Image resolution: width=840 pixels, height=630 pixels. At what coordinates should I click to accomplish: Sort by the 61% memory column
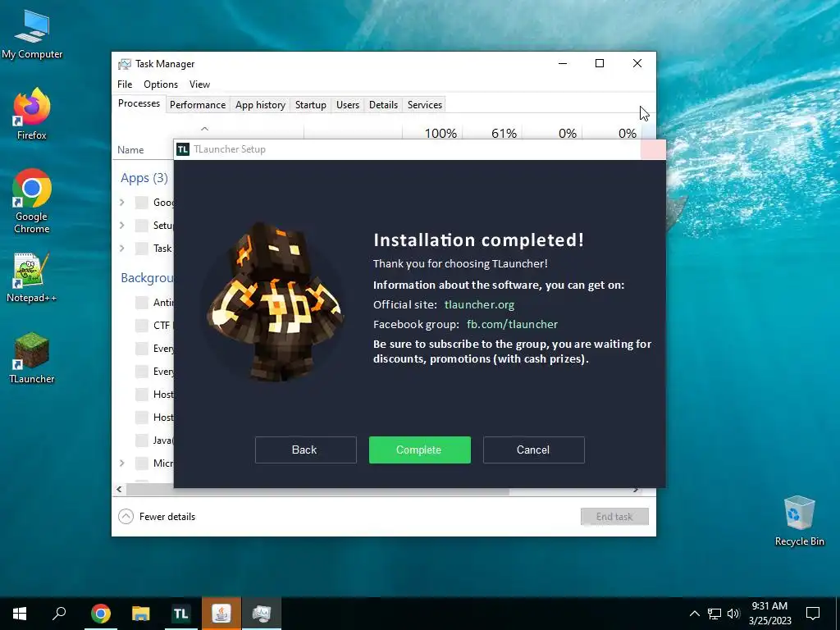point(493,133)
